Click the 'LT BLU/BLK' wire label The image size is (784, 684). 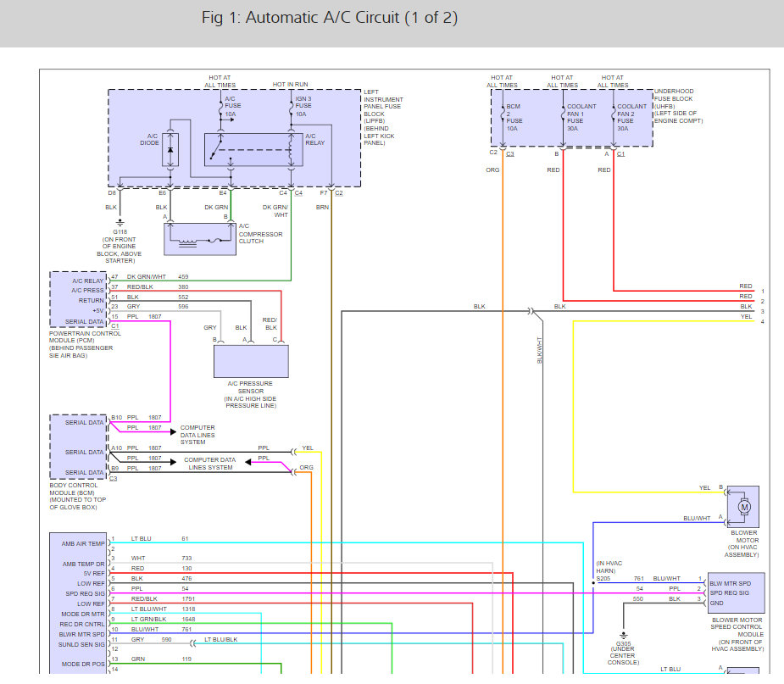[220, 639]
